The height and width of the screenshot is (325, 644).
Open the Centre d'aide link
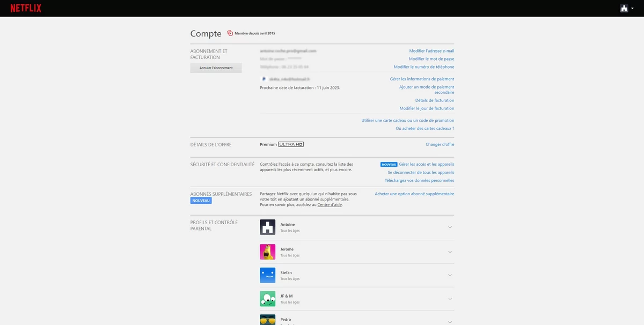coord(330,205)
